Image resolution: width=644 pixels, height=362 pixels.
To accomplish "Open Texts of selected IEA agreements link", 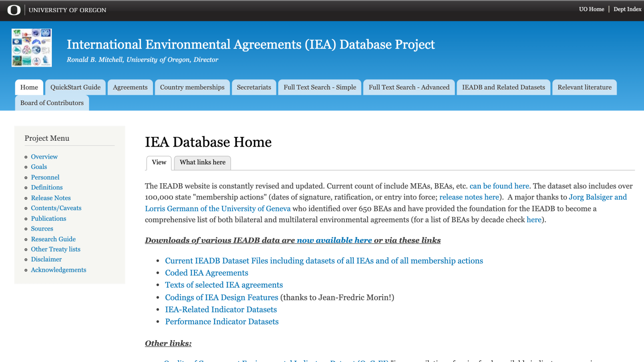I will point(224,285).
